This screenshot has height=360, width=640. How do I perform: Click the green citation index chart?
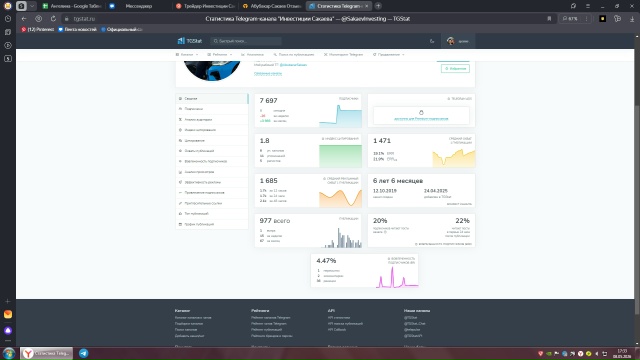pyautogui.click(x=340, y=156)
